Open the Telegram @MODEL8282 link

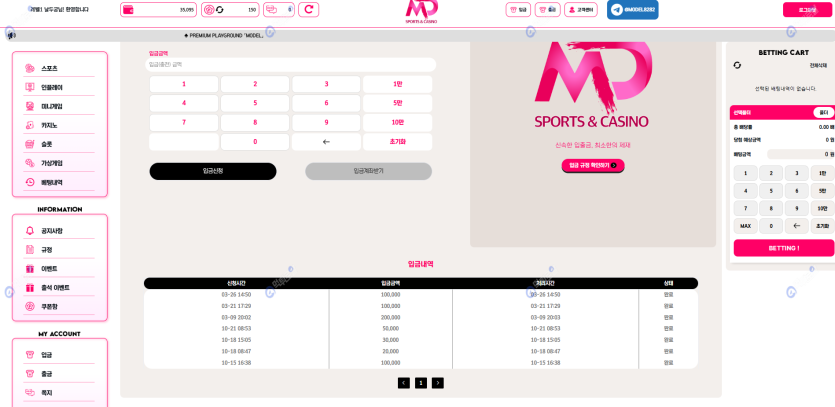pyautogui.click(x=633, y=10)
